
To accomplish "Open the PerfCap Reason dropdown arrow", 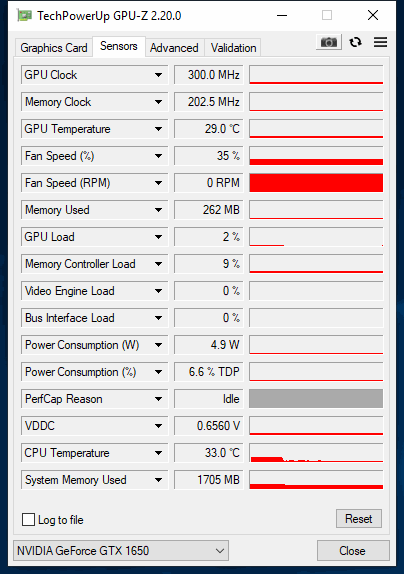I will 158,399.
